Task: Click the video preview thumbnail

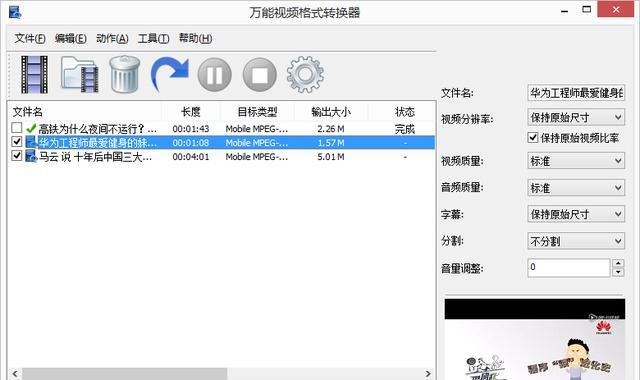Action: point(535,339)
